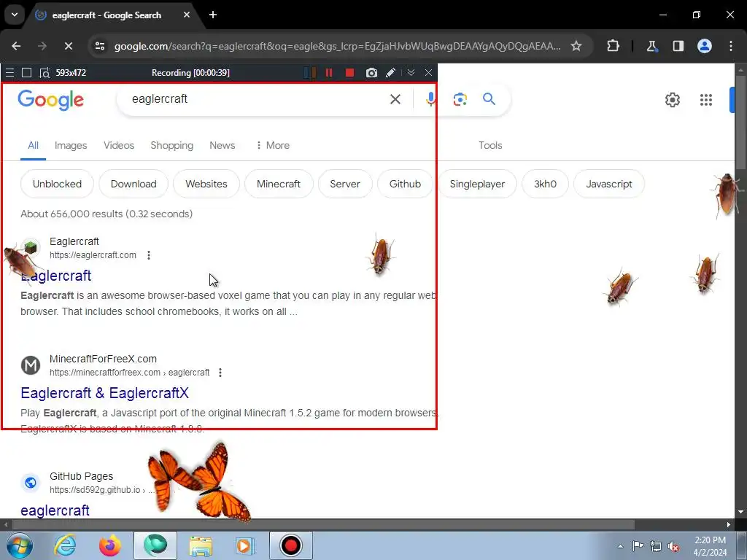Viewport: 747px width, 560px height.
Task: Apply the Unblocked filter chip
Action: [x=57, y=184]
